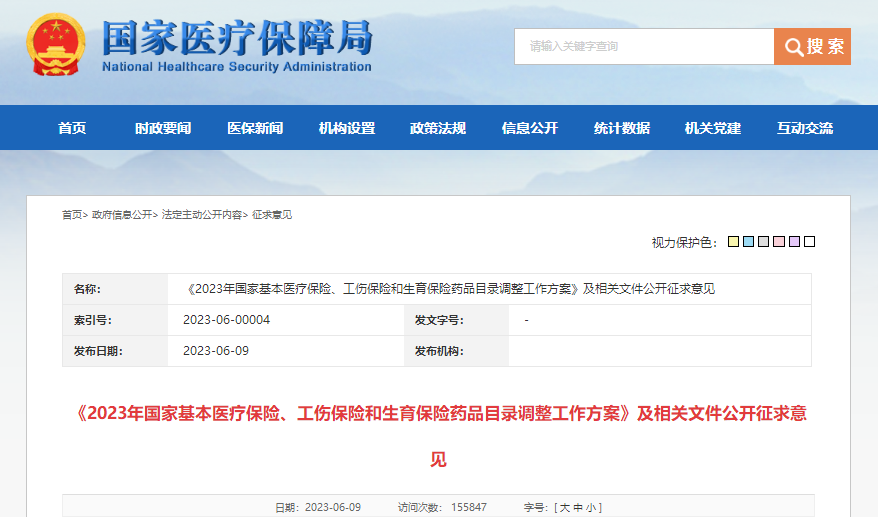Set font size to 大 (large)
This screenshot has width=878, height=517.
[x=564, y=508]
